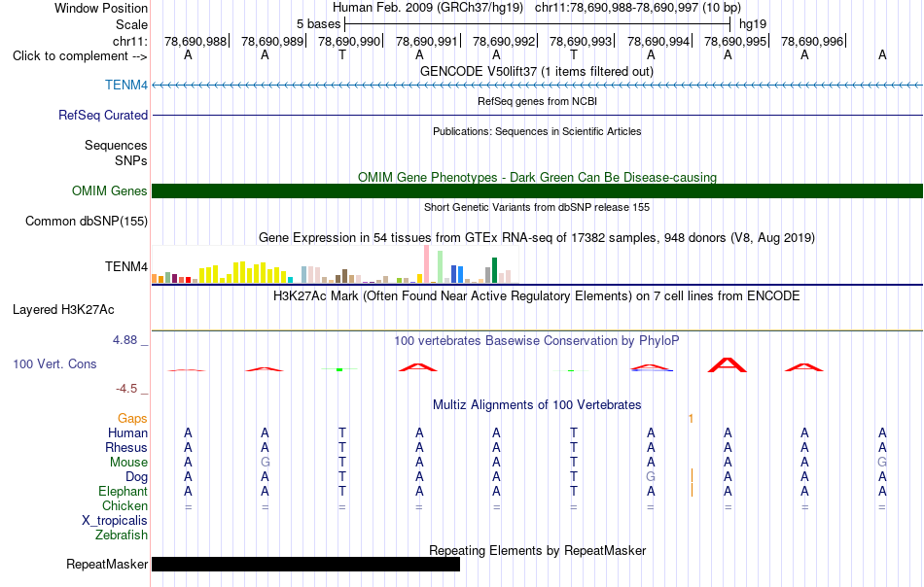
Task: Click the -4.5 PhyloP lower scale value
Action: click(126, 389)
